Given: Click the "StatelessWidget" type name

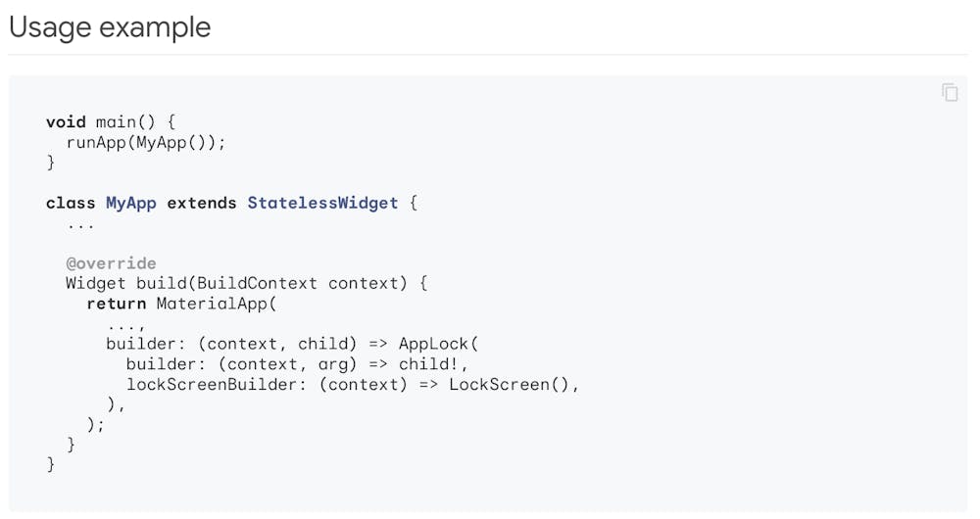Looking at the screenshot, I should coord(322,203).
